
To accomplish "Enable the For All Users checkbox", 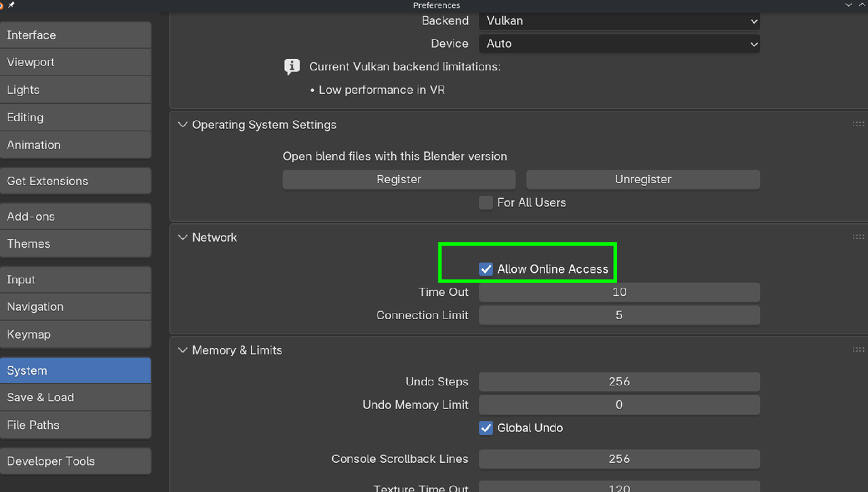I will pos(486,203).
